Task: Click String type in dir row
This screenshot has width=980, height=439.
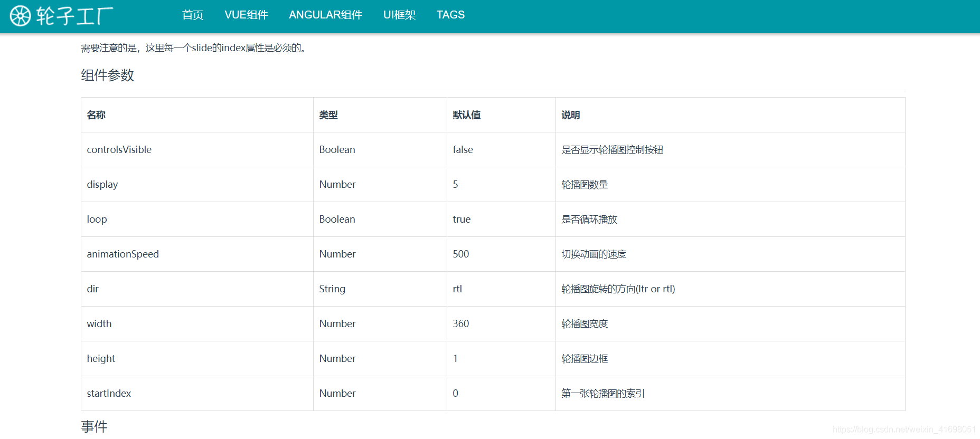Action: pyautogui.click(x=332, y=289)
